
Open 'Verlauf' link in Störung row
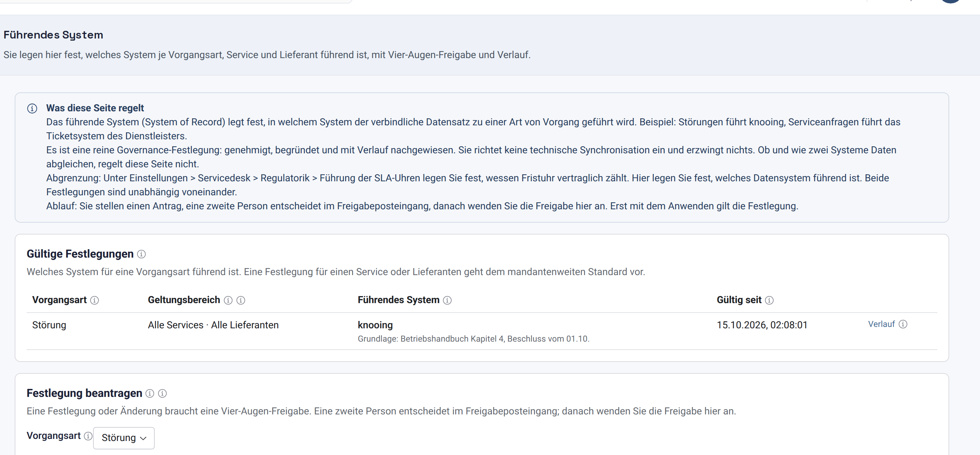pyautogui.click(x=881, y=324)
